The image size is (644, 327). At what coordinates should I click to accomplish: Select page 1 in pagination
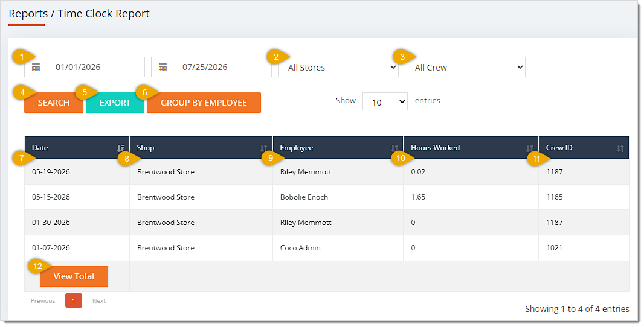[74, 300]
